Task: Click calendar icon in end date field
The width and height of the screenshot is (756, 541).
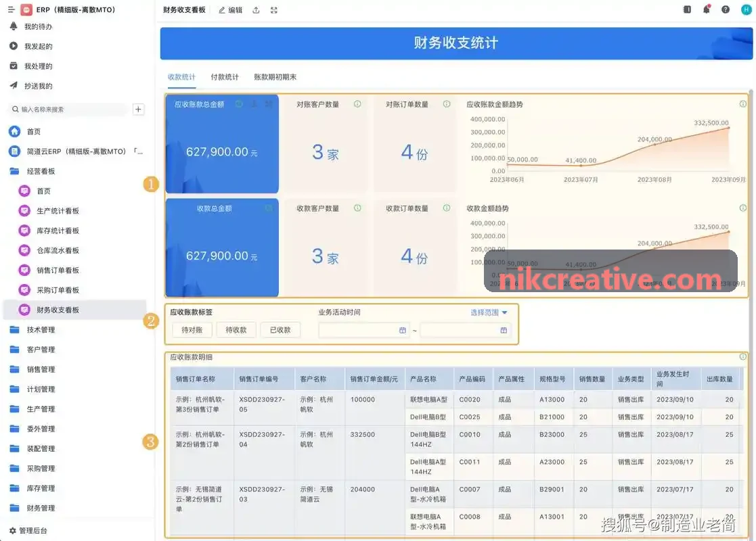Action: (504, 330)
